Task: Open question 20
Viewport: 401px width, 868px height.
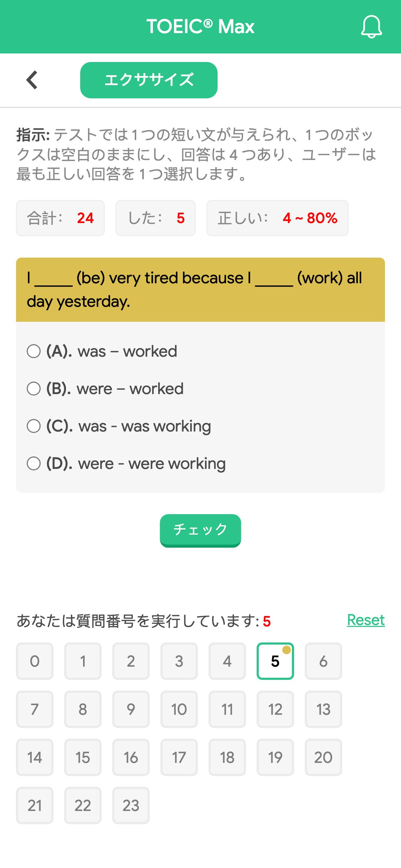Action: 323,757
